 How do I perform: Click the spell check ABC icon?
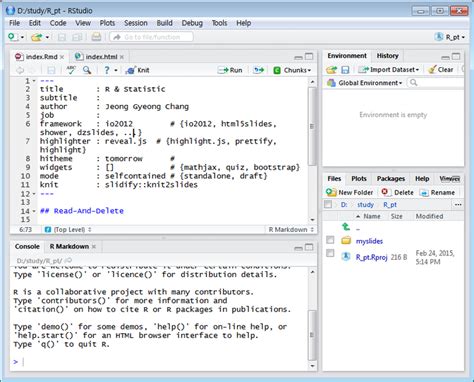coord(71,70)
